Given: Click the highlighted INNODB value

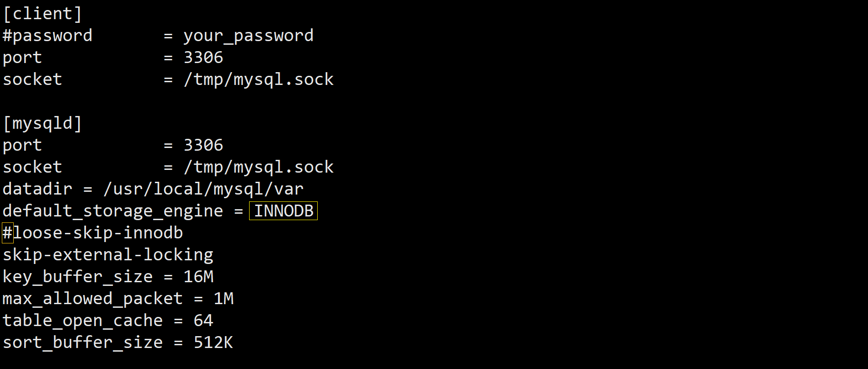Looking at the screenshot, I should click(x=283, y=211).
